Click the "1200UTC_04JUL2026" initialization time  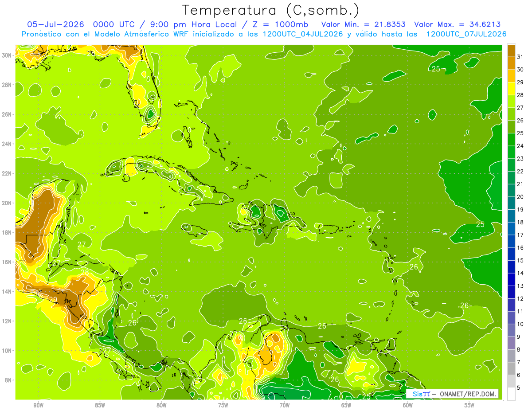point(303,34)
